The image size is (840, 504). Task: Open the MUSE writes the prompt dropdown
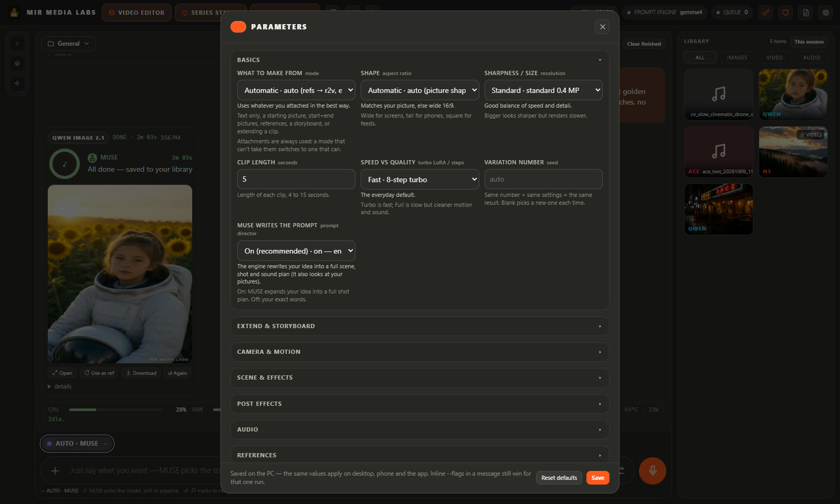tap(296, 251)
